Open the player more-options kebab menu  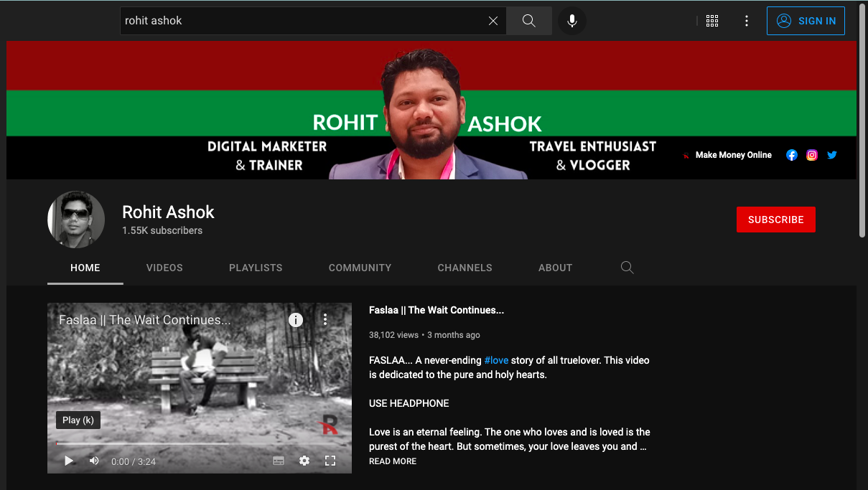click(x=325, y=319)
